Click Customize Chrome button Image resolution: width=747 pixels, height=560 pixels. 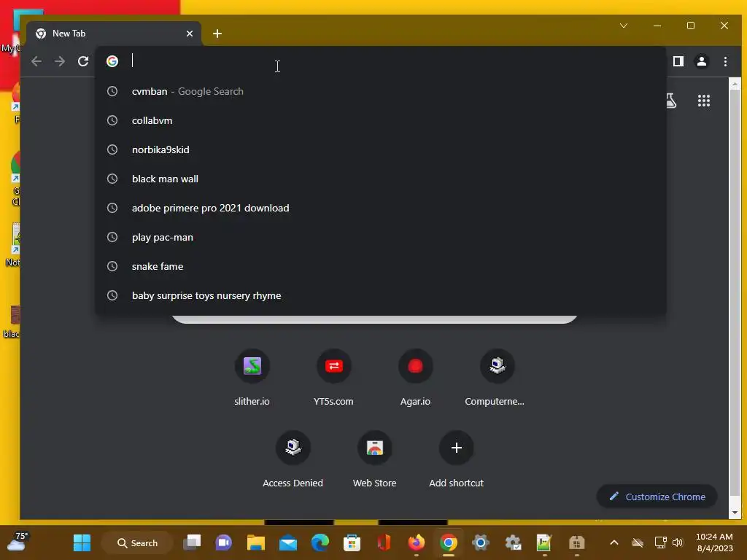click(x=657, y=497)
